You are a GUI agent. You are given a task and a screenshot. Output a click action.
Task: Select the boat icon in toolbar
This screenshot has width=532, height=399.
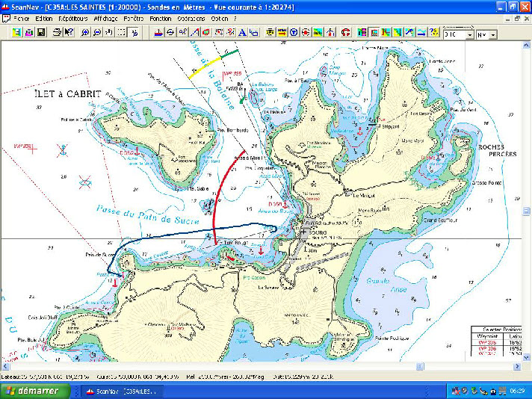[x=158, y=33]
